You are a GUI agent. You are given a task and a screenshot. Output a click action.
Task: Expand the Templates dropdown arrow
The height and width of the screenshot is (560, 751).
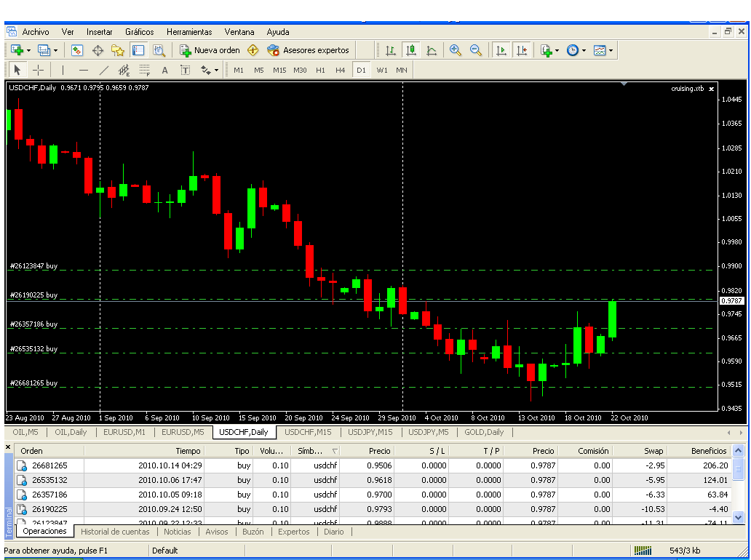click(x=611, y=51)
